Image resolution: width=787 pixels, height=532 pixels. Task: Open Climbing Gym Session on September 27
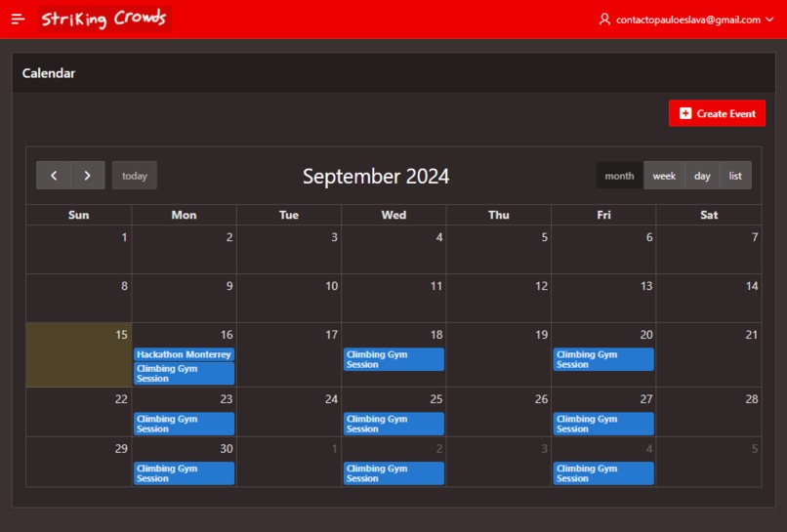[x=603, y=424]
